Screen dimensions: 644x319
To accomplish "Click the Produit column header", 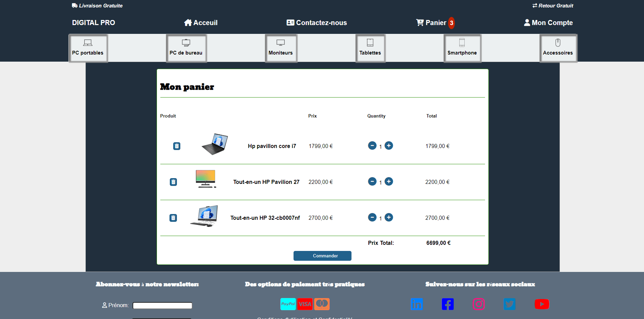I will point(168,116).
